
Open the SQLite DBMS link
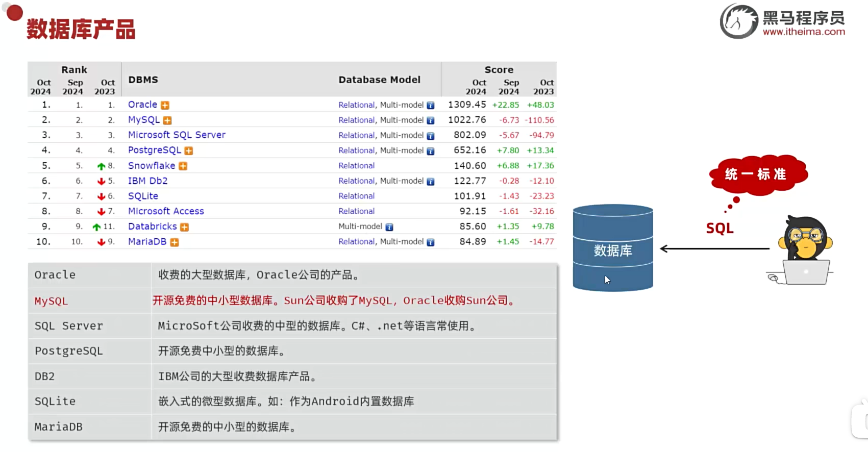click(143, 196)
